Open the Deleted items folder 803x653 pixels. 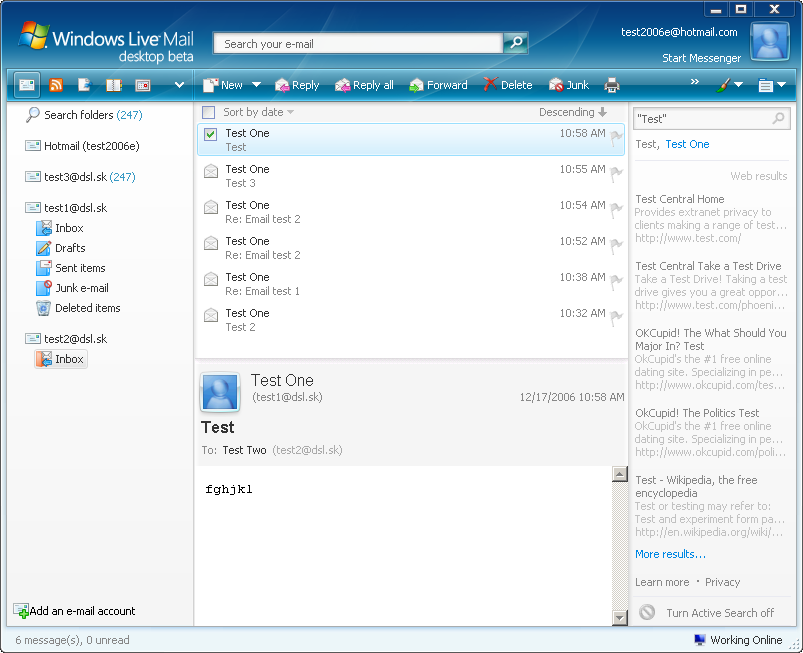(x=78, y=308)
